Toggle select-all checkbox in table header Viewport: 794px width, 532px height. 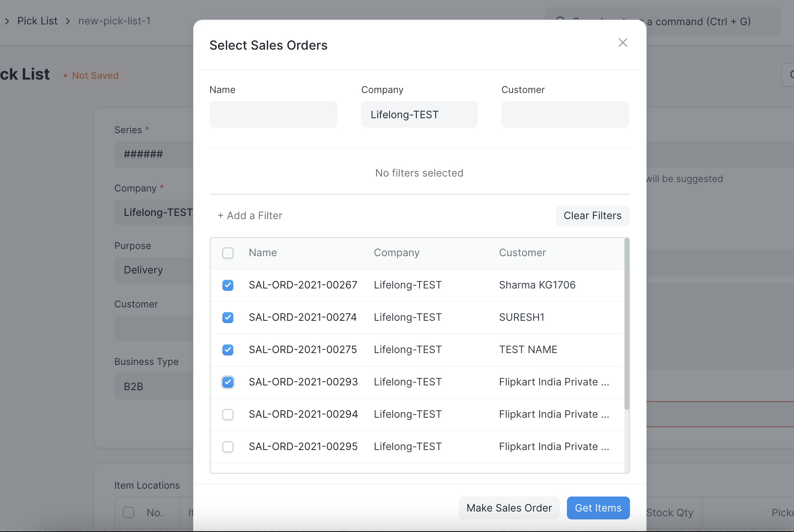[x=228, y=253]
